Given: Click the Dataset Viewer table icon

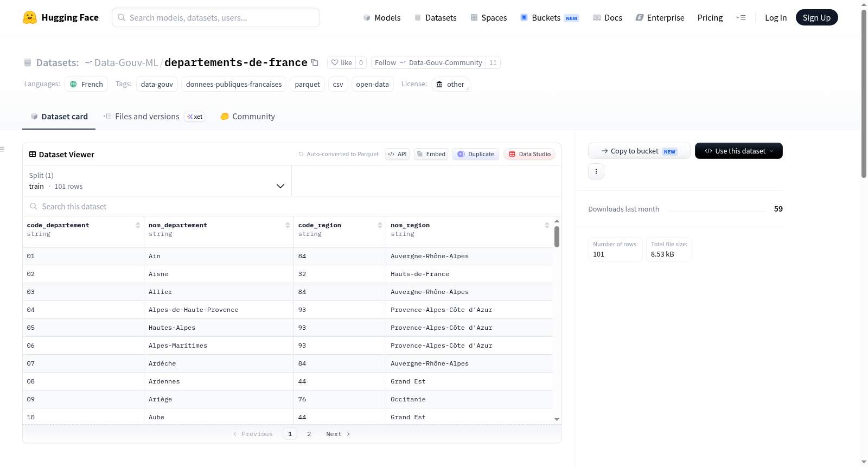Looking at the screenshot, I should 33,154.
